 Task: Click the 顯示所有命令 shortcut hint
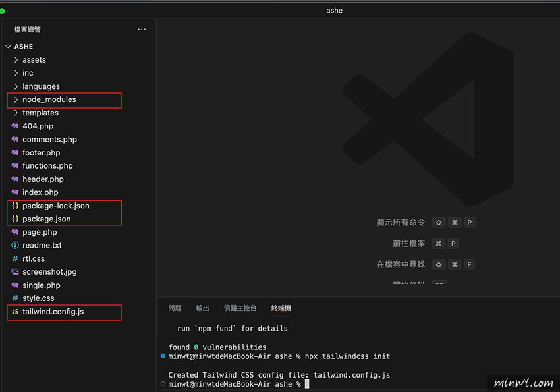(x=401, y=223)
